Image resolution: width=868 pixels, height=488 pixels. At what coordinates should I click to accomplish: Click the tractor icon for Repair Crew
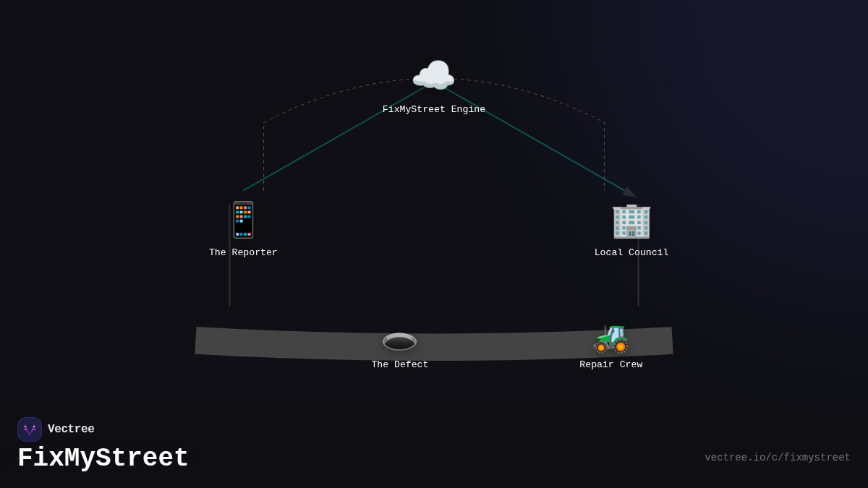(611, 338)
